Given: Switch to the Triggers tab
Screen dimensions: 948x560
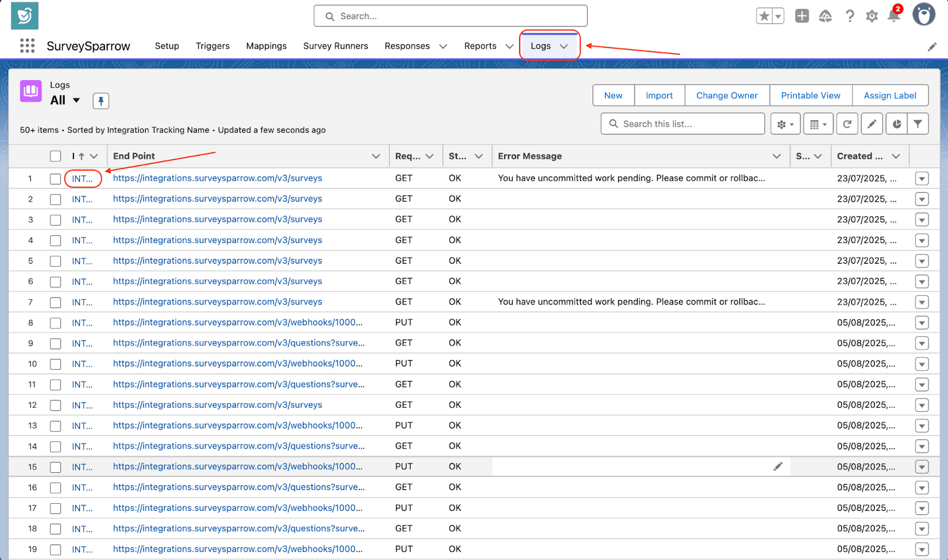Looking at the screenshot, I should (x=213, y=46).
